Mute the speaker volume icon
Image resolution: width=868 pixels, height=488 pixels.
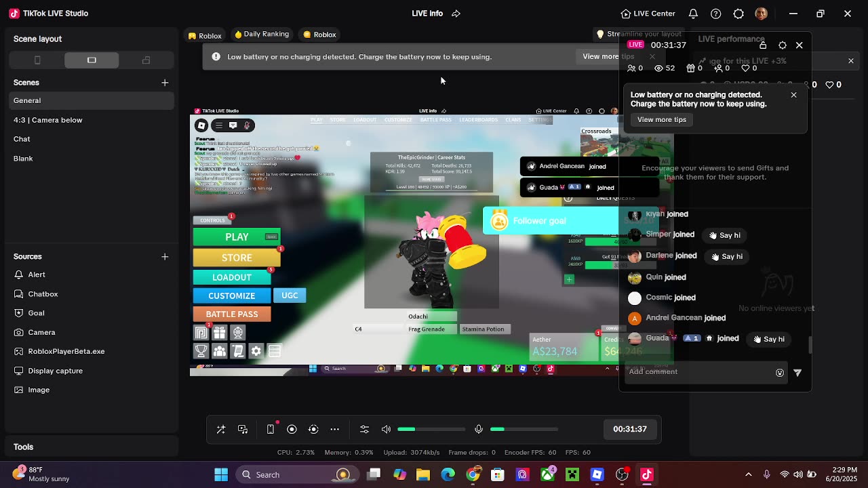coord(386,429)
